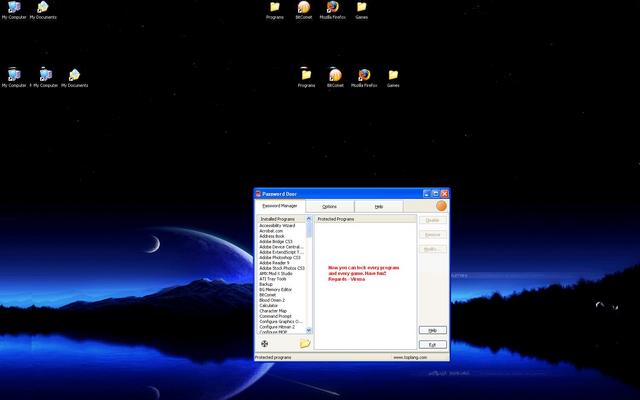The width and height of the screenshot is (640, 400).
Task: Click the Password Door title bar icon
Action: coord(258,193)
